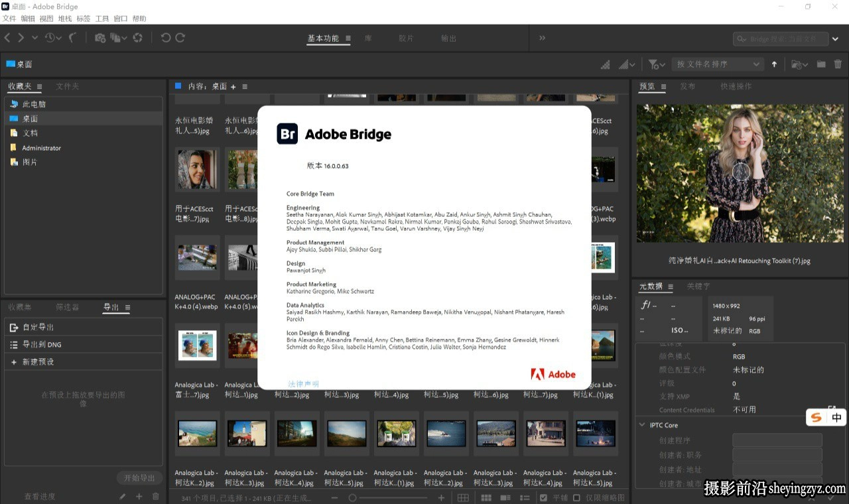
Task: Toggle ascending sort order arrow
Action: pos(774,64)
